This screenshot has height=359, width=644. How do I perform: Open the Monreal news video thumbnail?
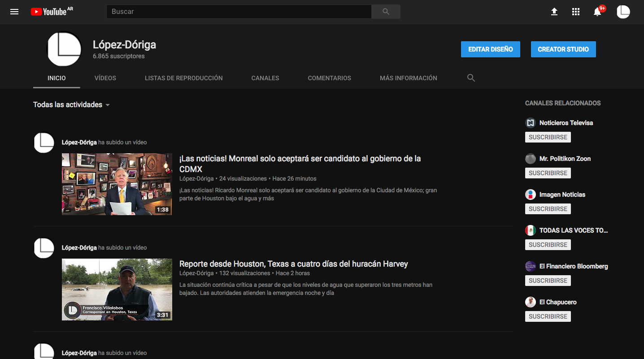[117, 184]
